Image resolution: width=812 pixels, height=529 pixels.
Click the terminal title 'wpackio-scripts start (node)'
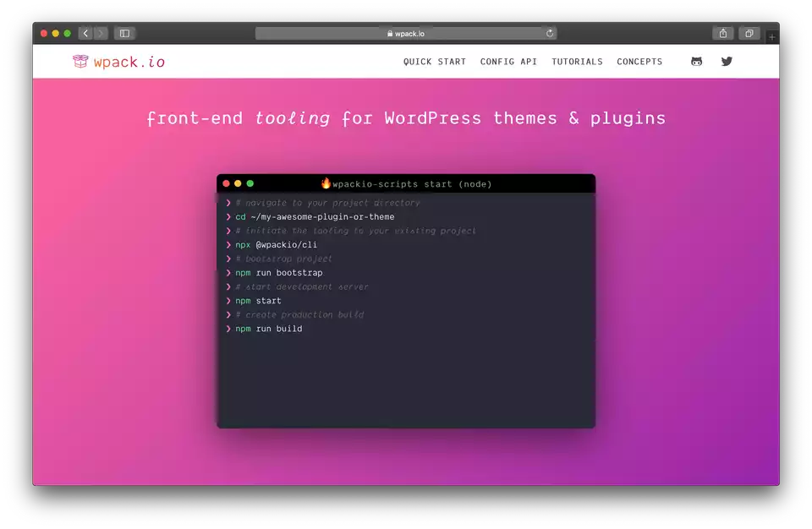point(412,183)
